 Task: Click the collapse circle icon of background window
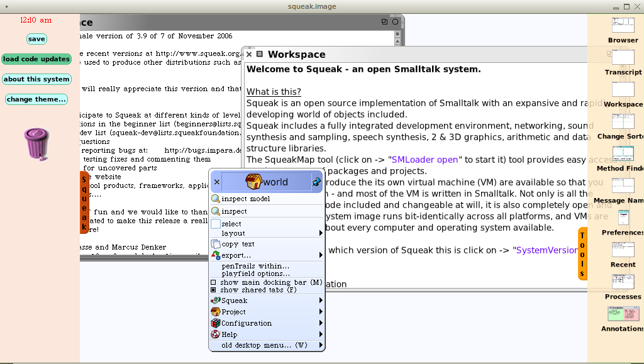pyautogui.click(x=395, y=22)
